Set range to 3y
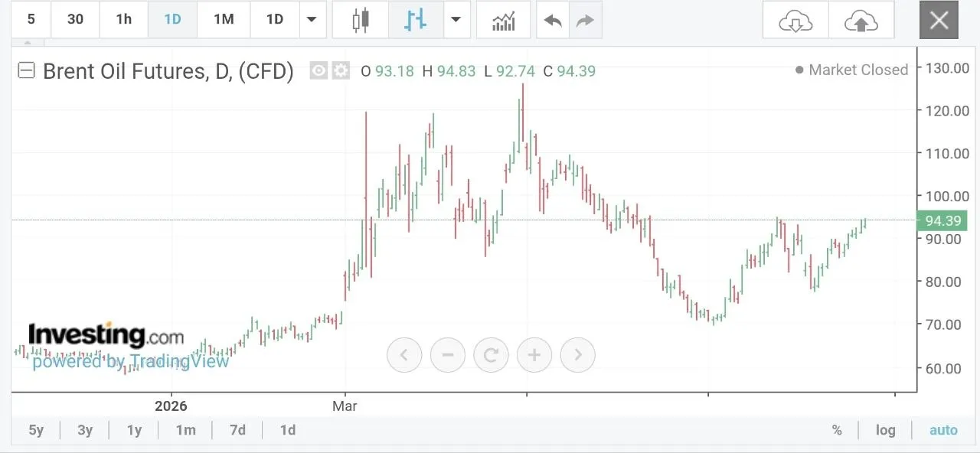The height and width of the screenshot is (453, 980). pyautogui.click(x=85, y=430)
